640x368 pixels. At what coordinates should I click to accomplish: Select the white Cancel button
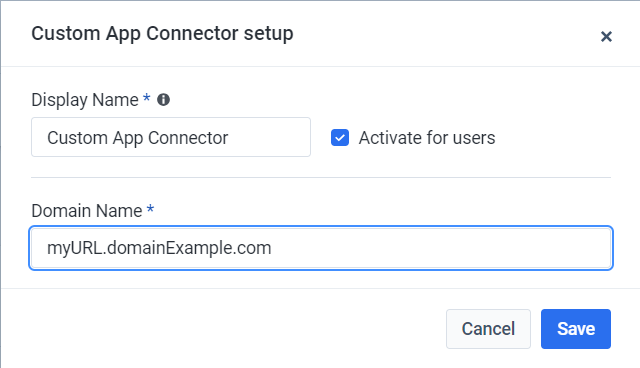pyautogui.click(x=488, y=329)
